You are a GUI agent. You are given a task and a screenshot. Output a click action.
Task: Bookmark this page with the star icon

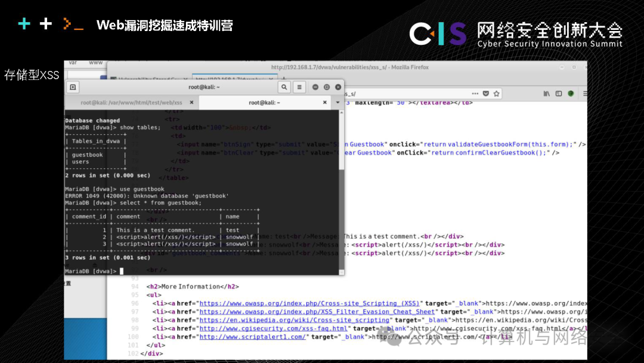497,94
